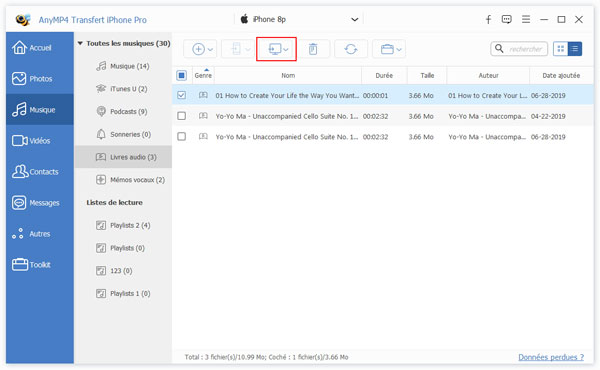Switch to the Photos section
The width and height of the screenshot is (600, 370).
coord(39,79)
